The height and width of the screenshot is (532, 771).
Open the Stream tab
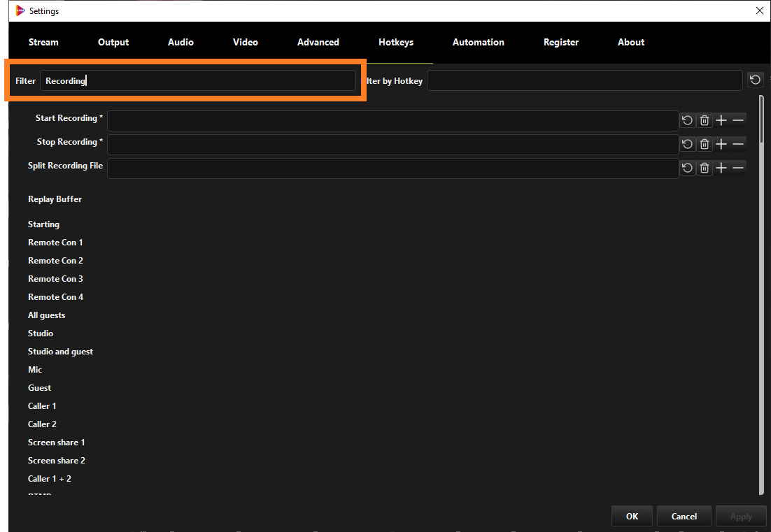pos(43,42)
